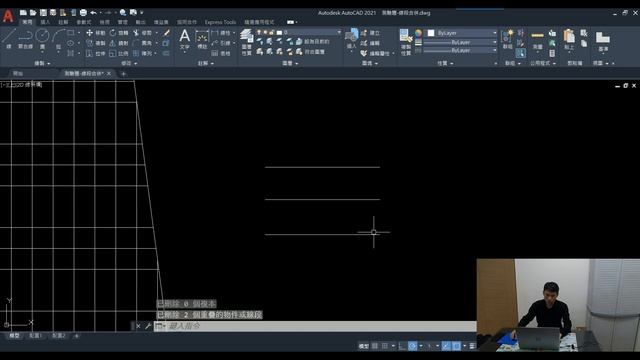Viewport: 640px width, 360px height.
Task: Switch to the Model layout tab
Action: 14,336
